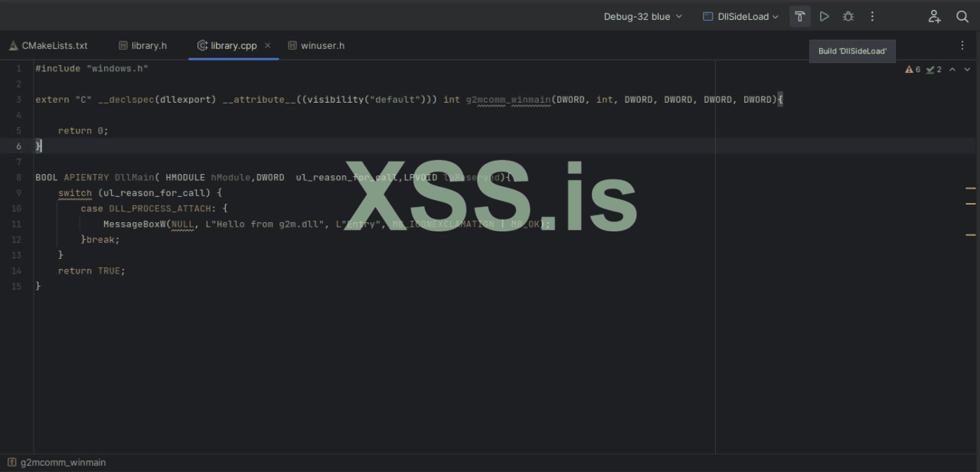Click the "windows.h" include string

117,68
